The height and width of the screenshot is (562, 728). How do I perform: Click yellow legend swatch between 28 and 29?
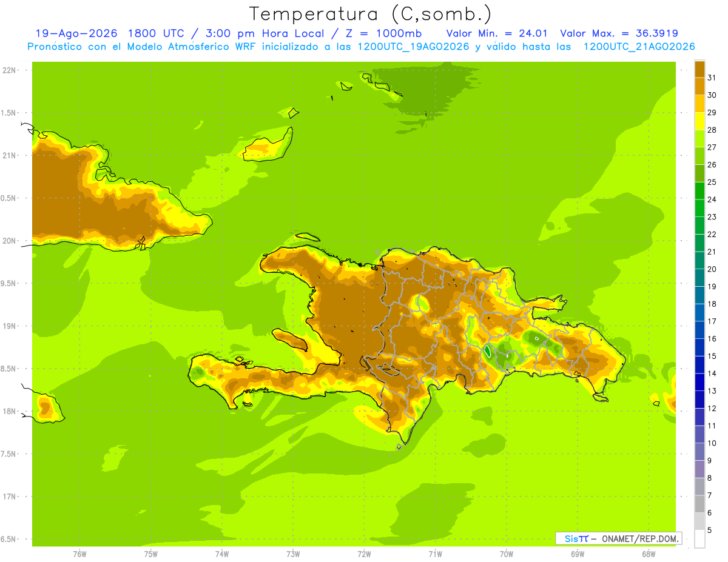699,121
